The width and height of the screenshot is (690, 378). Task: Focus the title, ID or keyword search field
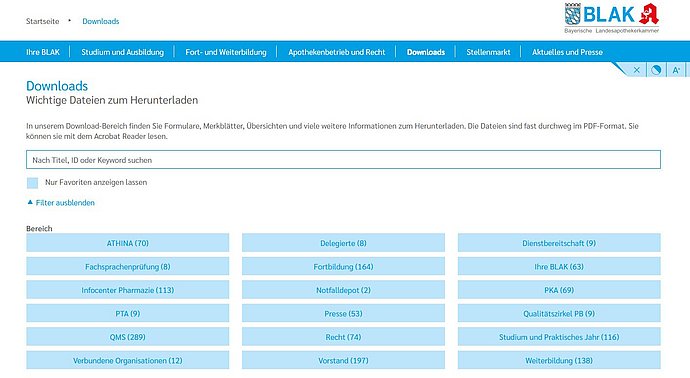point(343,160)
